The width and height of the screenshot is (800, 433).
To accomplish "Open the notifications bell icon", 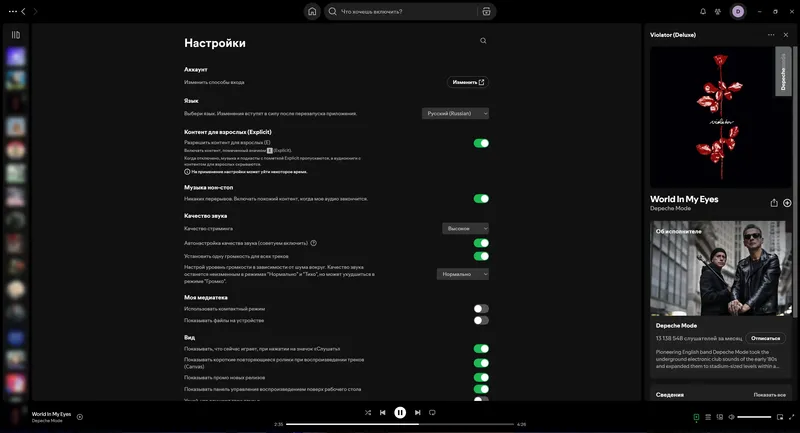I will click(703, 11).
